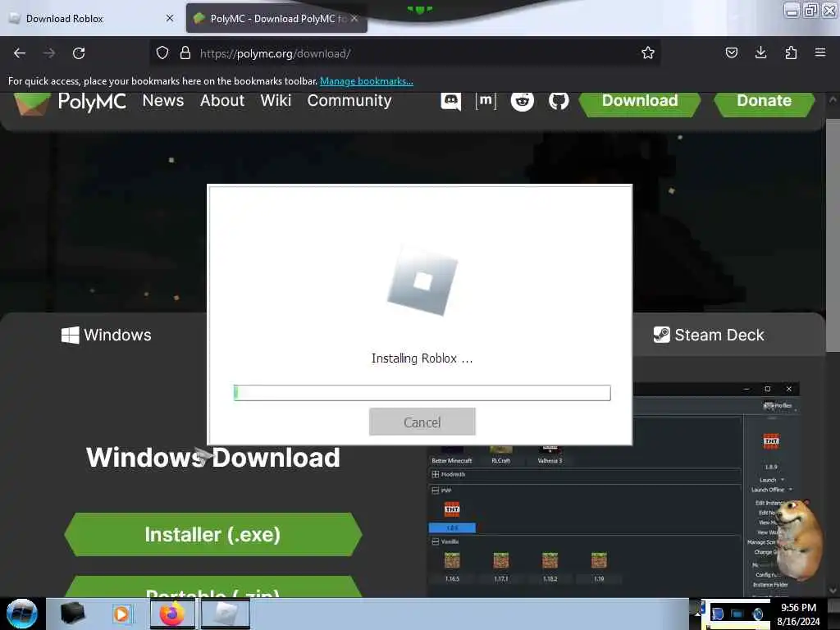The height and width of the screenshot is (630, 840).
Task: Click the hamster desktop pet
Action: pos(798,538)
